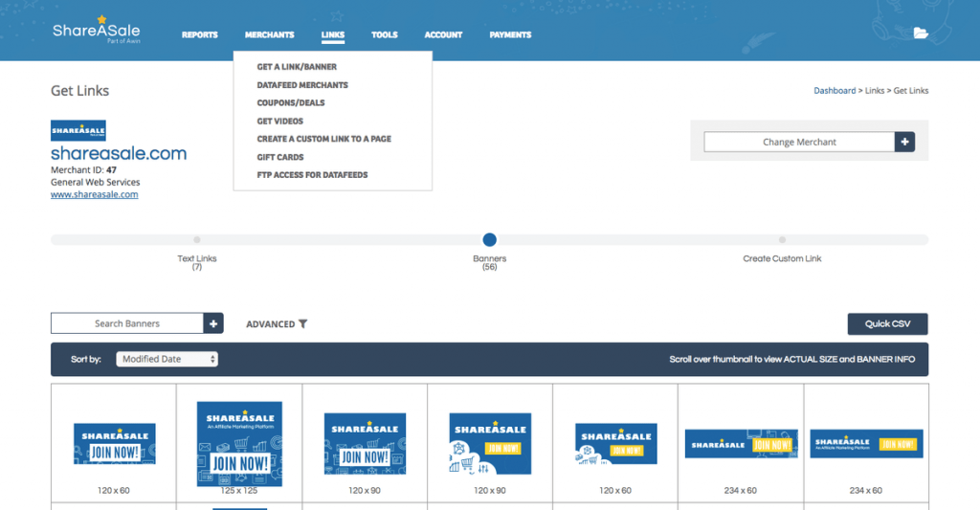
Task: Open the Links menu
Action: coord(333,35)
